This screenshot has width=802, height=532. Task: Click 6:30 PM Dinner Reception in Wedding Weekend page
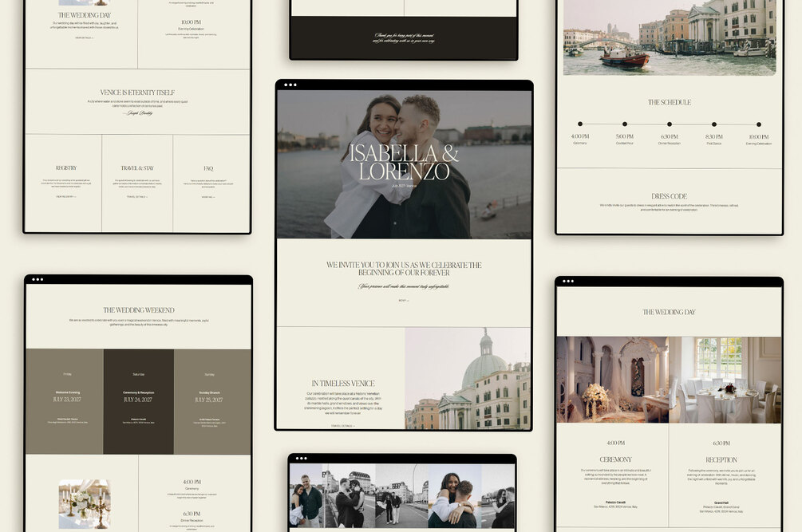pos(192,517)
